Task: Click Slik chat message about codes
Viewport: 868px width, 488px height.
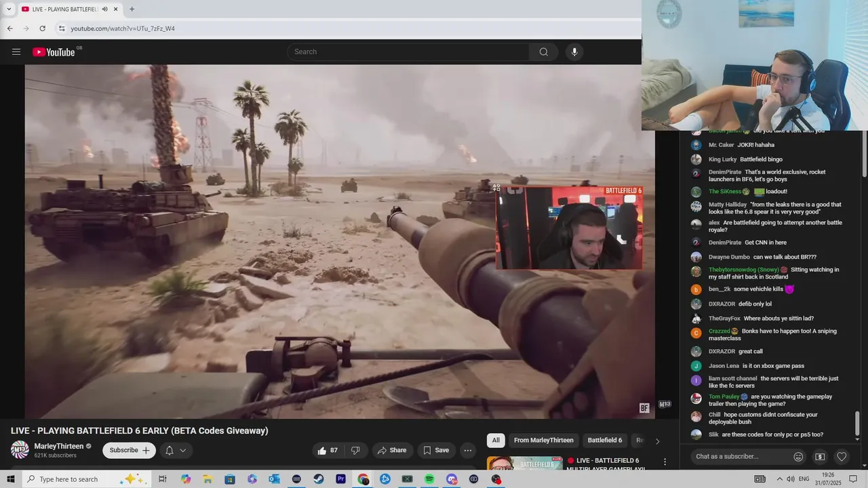Action: tap(766, 434)
